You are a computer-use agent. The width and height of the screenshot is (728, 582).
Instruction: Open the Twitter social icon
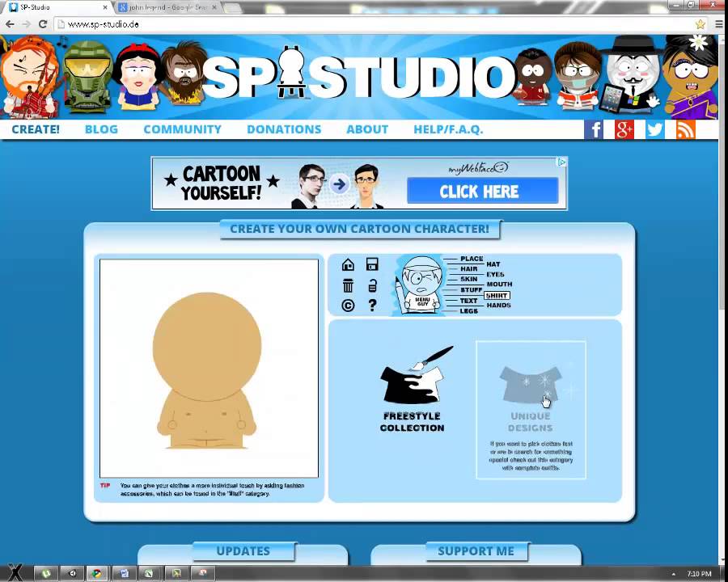coord(654,129)
